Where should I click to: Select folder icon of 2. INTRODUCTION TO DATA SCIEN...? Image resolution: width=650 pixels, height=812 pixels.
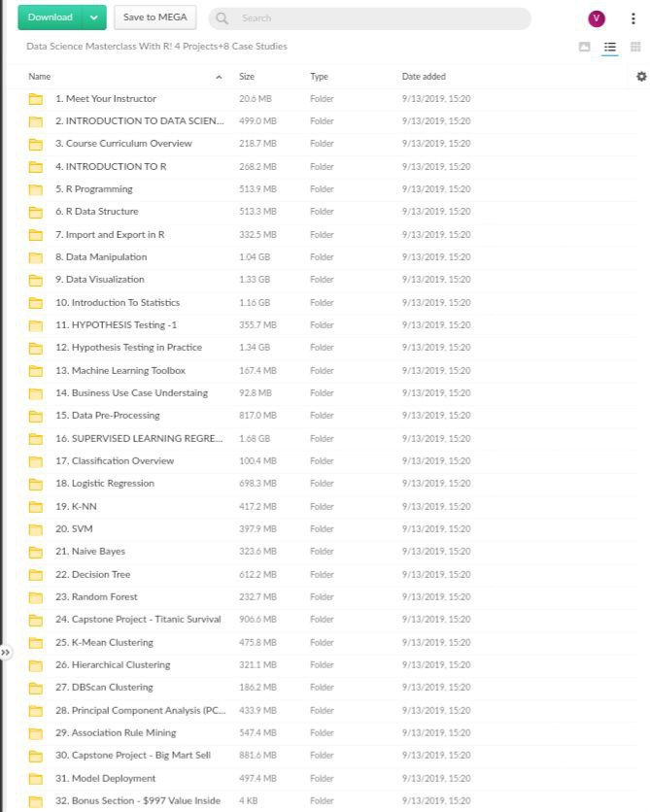point(36,121)
